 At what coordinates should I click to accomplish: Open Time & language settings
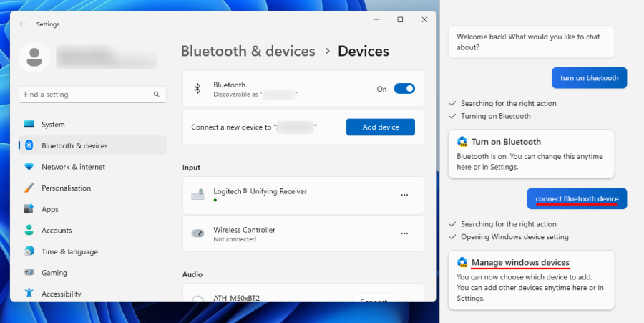click(69, 252)
